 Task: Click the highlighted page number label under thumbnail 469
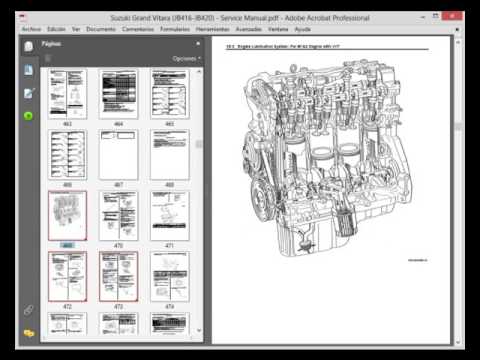[x=67, y=246]
